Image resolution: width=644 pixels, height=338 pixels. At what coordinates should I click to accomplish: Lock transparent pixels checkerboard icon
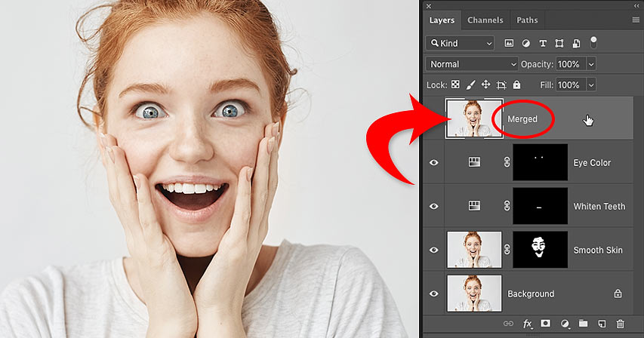pyautogui.click(x=454, y=85)
